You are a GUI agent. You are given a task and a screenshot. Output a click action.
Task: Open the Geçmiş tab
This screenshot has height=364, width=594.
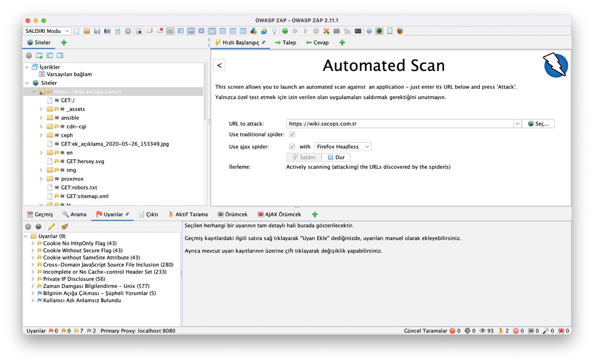pyautogui.click(x=40, y=214)
